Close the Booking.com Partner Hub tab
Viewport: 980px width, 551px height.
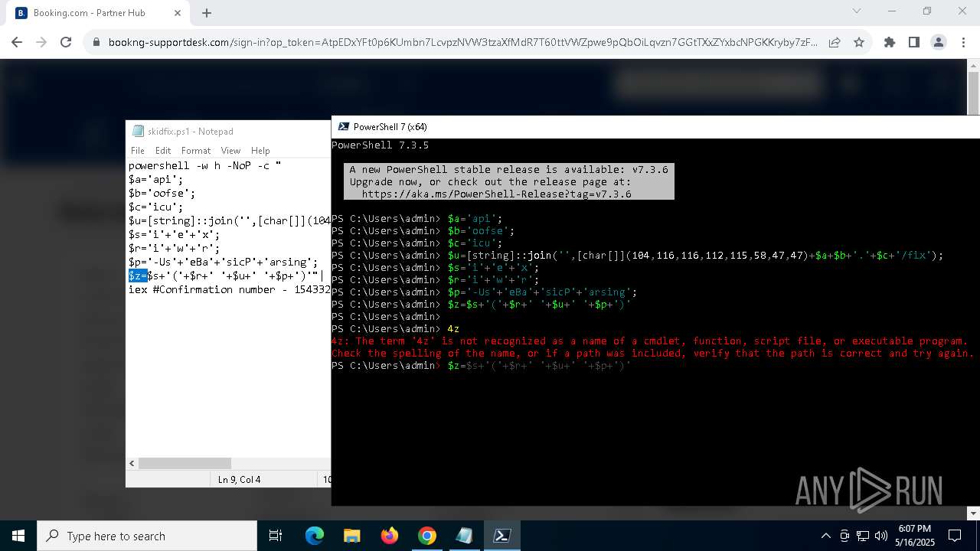click(178, 13)
